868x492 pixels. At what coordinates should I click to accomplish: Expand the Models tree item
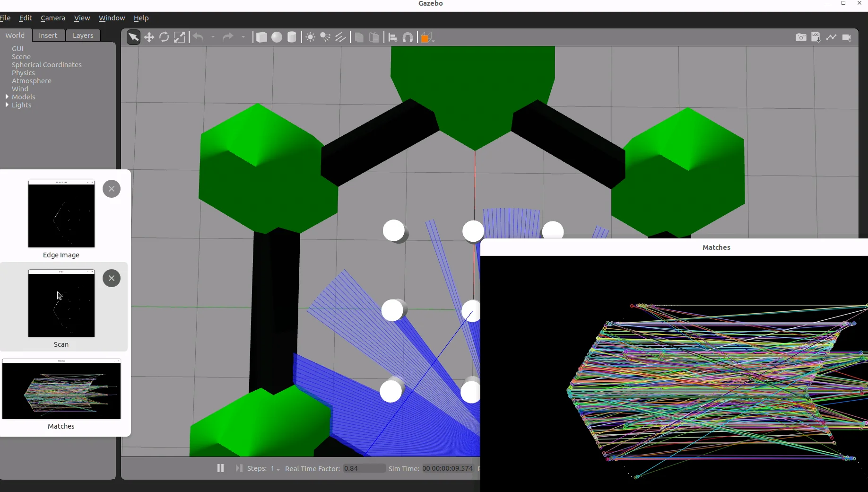point(7,97)
